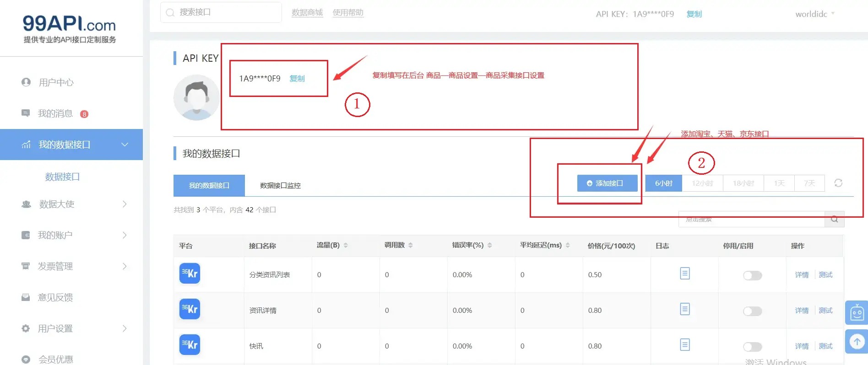Enable the 分类资讯列表 interface toggle
868x365 pixels.
(752, 275)
